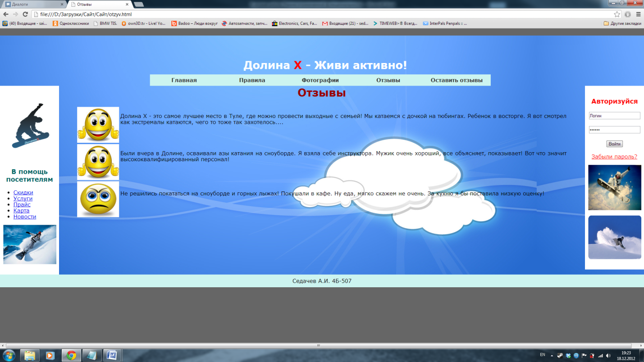Expand the Другие закладки folder
This screenshot has width=644, height=362.
(622, 23)
